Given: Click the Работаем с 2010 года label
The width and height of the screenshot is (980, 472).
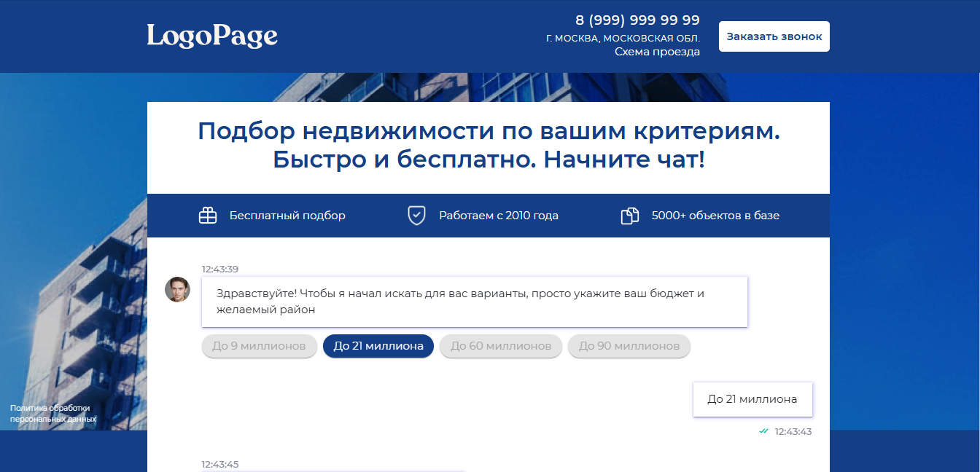Looking at the screenshot, I should 499,216.
